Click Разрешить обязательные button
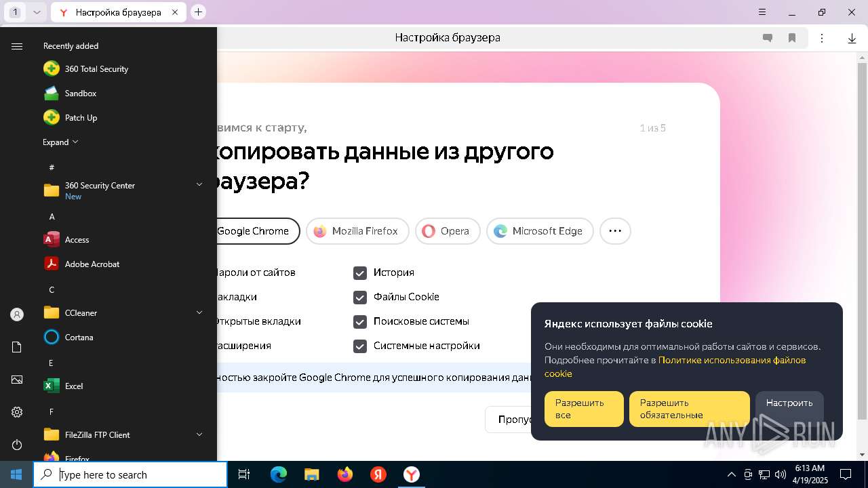The width and height of the screenshot is (868, 488). 690,409
